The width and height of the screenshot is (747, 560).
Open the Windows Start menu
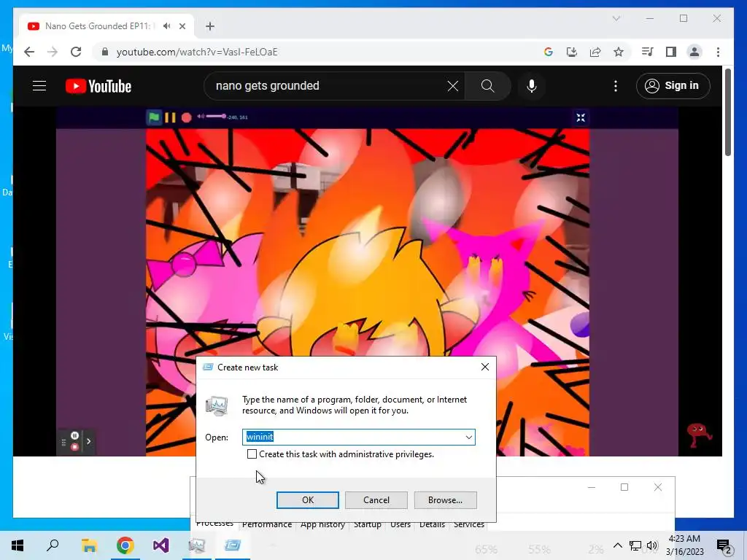(18, 545)
